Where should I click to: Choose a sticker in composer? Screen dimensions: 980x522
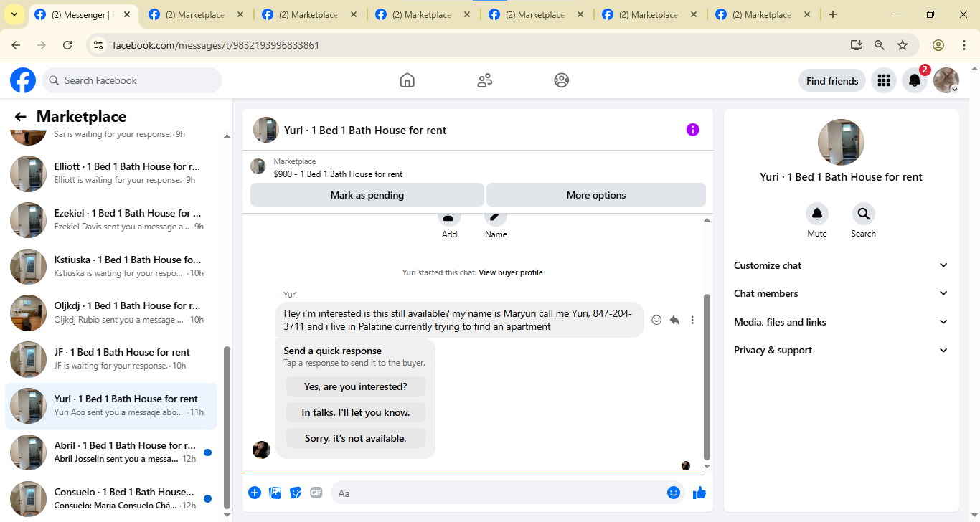[x=296, y=493]
